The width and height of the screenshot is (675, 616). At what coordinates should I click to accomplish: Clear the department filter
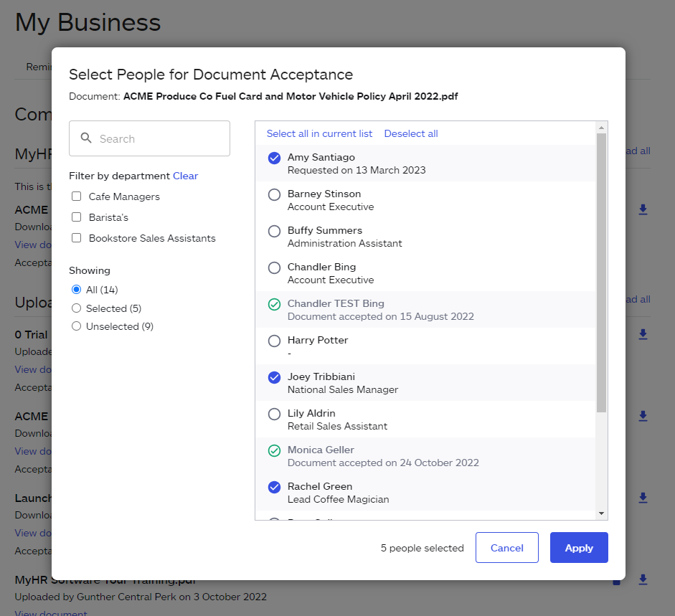click(x=186, y=176)
